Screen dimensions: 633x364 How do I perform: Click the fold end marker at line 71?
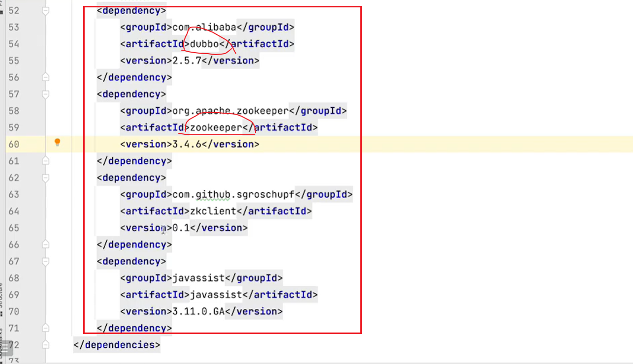point(45,328)
